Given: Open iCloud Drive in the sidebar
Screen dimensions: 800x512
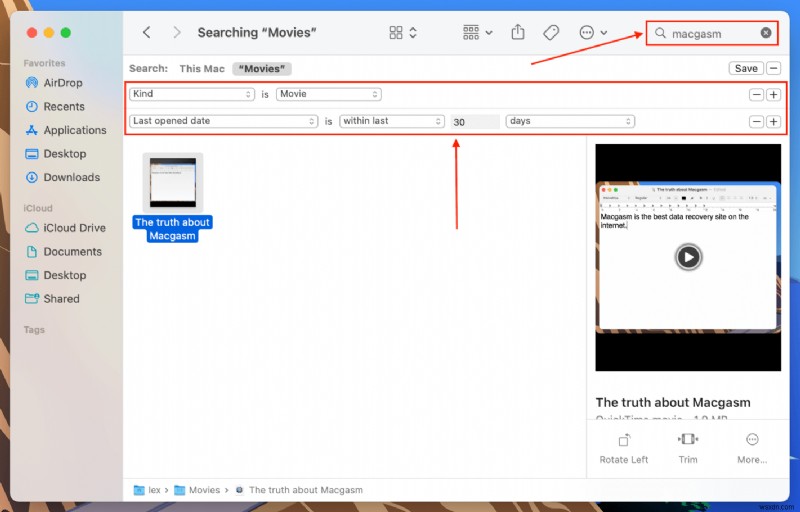Looking at the screenshot, I should click(x=66, y=228).
